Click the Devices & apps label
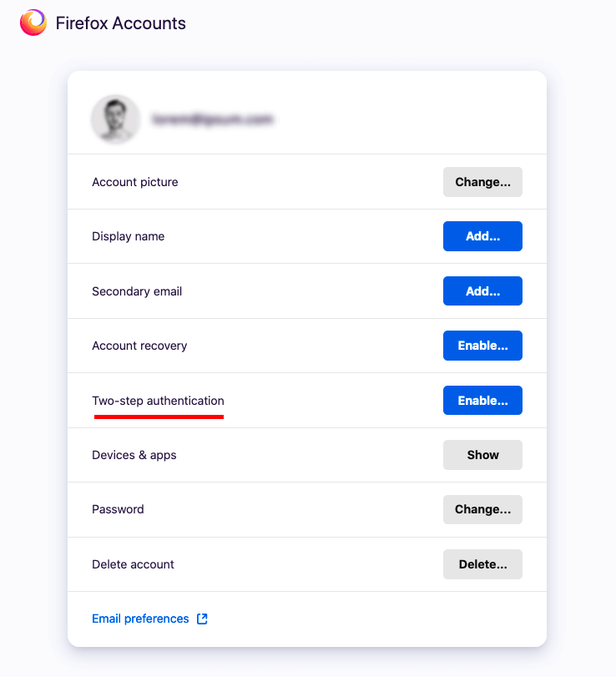The image size is (616, 677). click(134, 455)
